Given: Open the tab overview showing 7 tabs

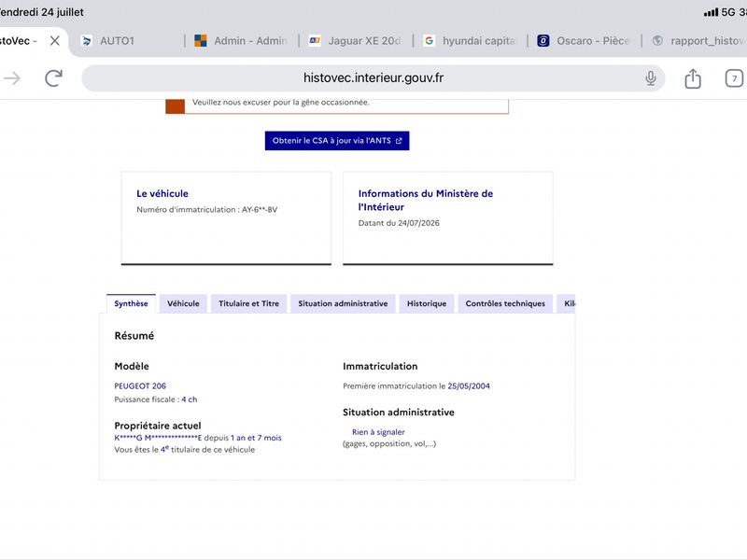Looking at the screenshot, I should 734,78.
